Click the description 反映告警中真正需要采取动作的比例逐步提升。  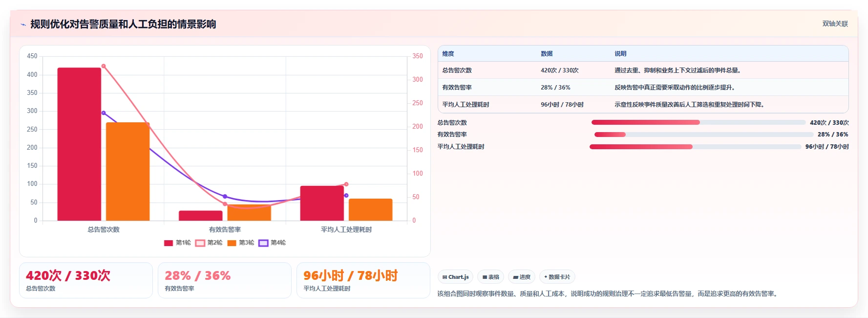(676, 88)
